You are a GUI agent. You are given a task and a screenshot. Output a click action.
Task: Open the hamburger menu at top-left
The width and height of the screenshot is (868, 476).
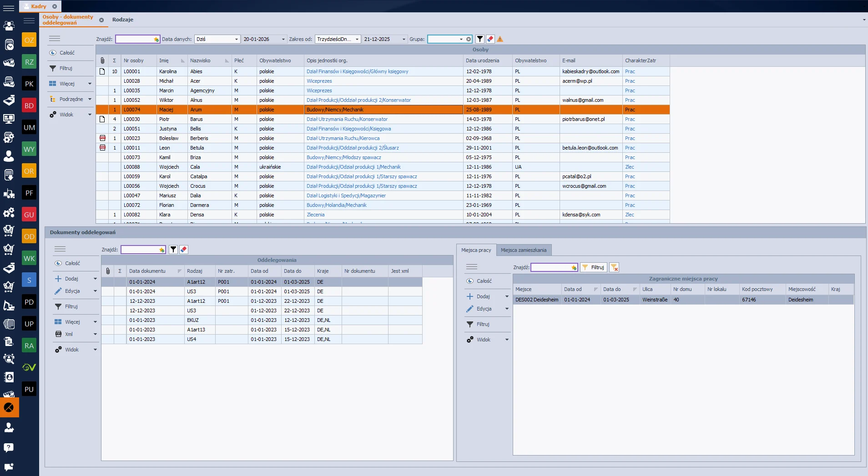9,8
